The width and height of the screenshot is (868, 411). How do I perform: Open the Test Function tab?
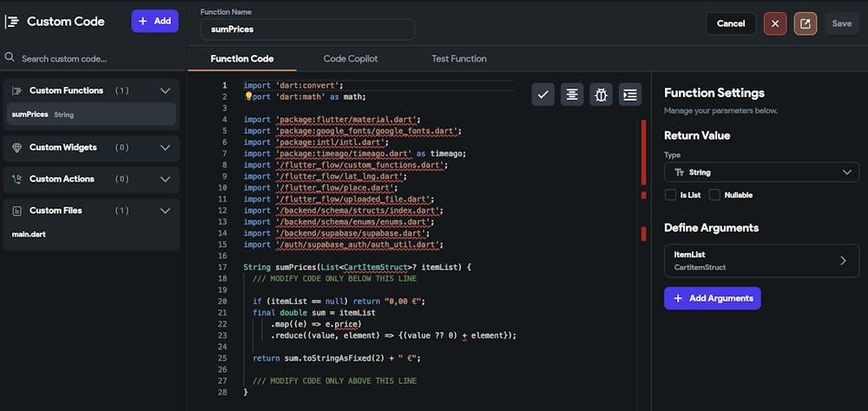click(459, 59)
